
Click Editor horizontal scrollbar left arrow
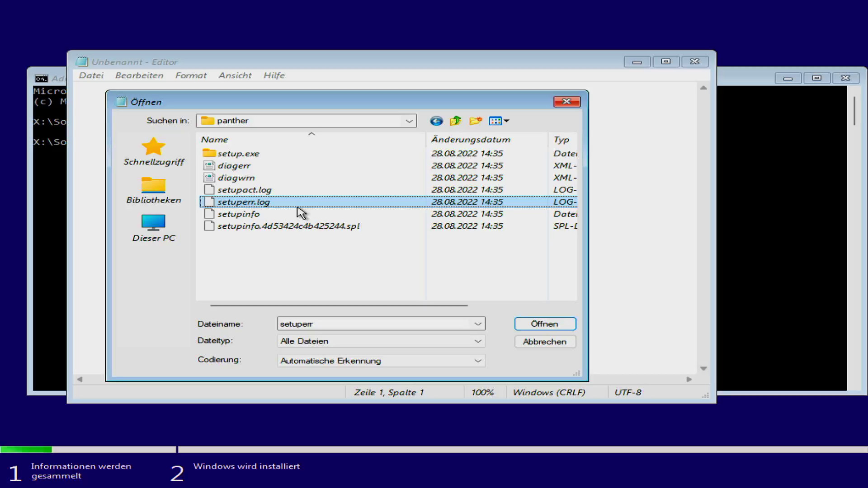pyautogui.click(x=80, y=380)
